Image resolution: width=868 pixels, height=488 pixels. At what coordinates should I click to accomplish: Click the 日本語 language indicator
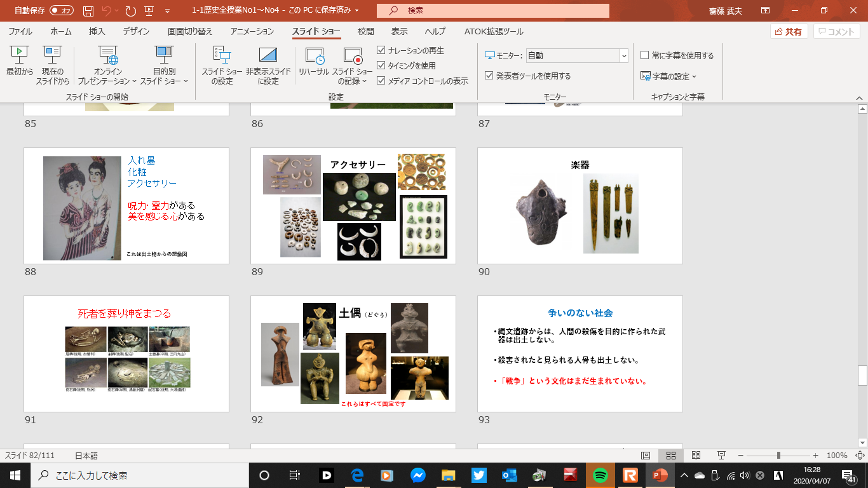pyautogui.click(x=86, y=456)
